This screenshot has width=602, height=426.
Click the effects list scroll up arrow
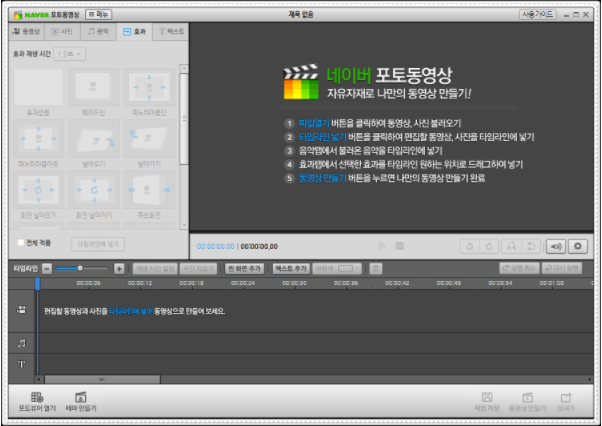[184, 69]
